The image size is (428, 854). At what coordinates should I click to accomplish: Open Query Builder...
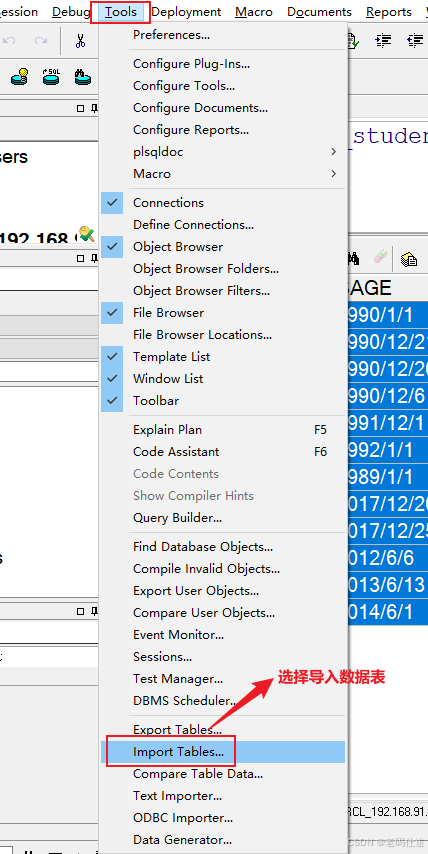pyautogui.click(x=223, y=517)
